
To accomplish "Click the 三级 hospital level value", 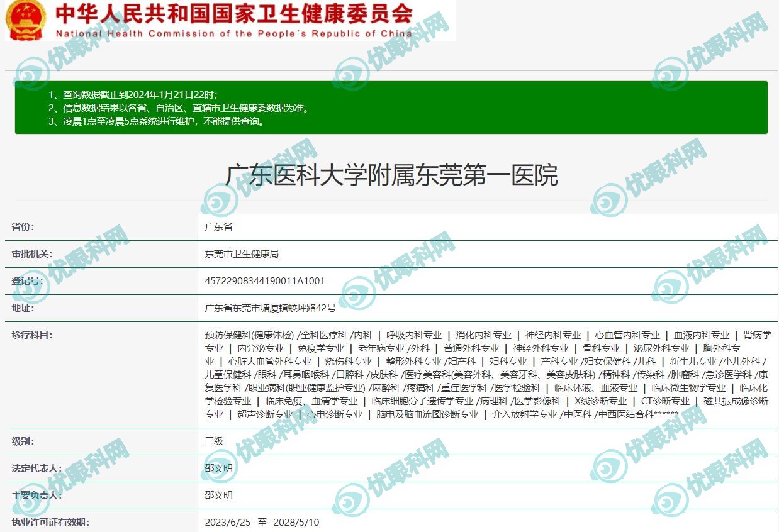I will 214,441.
